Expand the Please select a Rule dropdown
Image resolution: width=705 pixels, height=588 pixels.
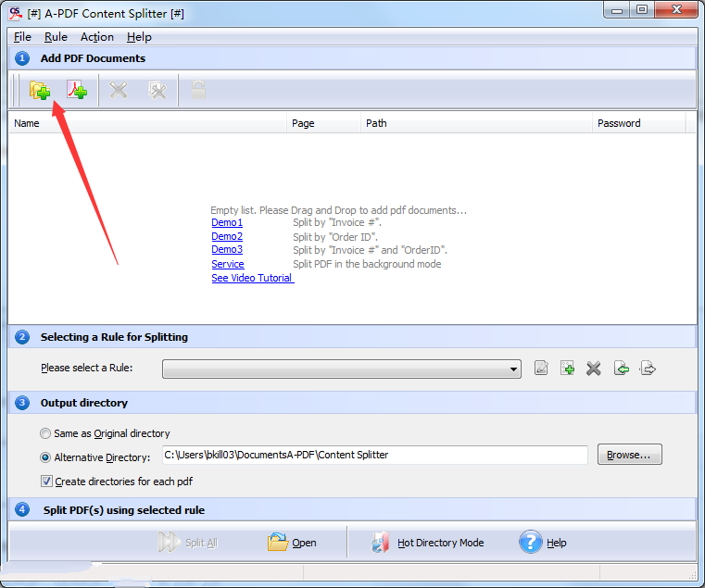[342, 369]
